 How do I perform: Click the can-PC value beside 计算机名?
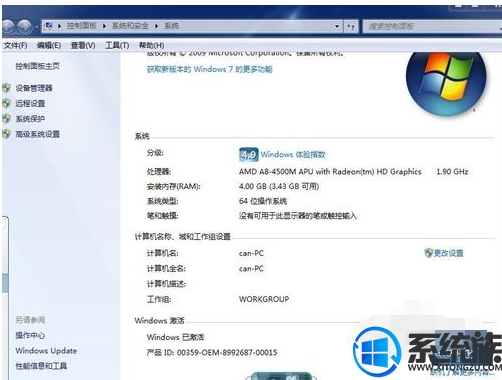click(251, 253)
